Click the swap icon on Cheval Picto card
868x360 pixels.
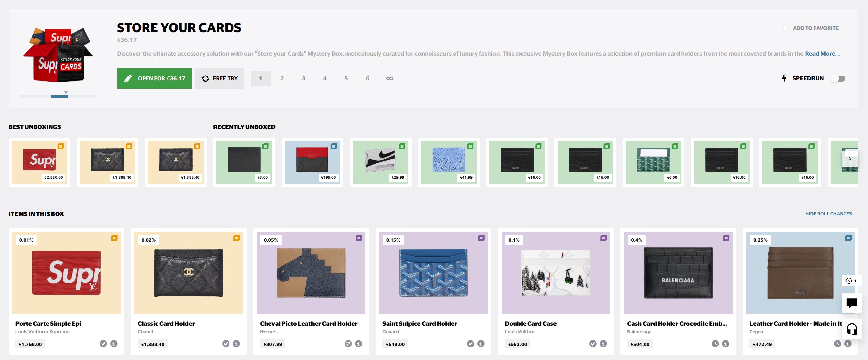click(x=348, y=344)
